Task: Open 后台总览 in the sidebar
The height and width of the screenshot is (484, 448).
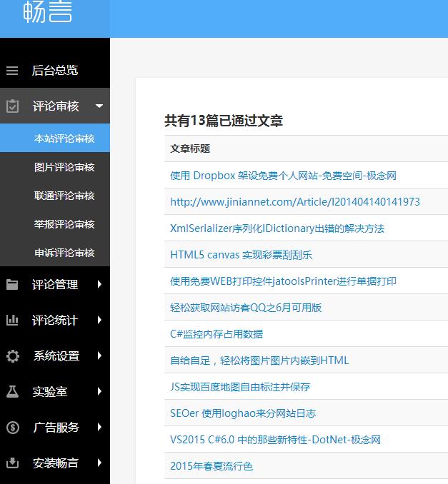Action: click(x=55, y=71)
